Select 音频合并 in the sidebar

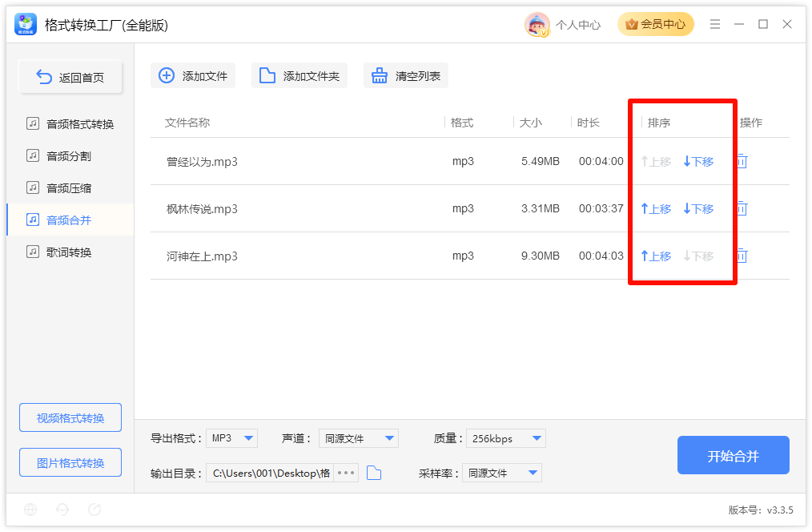point(70,220)
